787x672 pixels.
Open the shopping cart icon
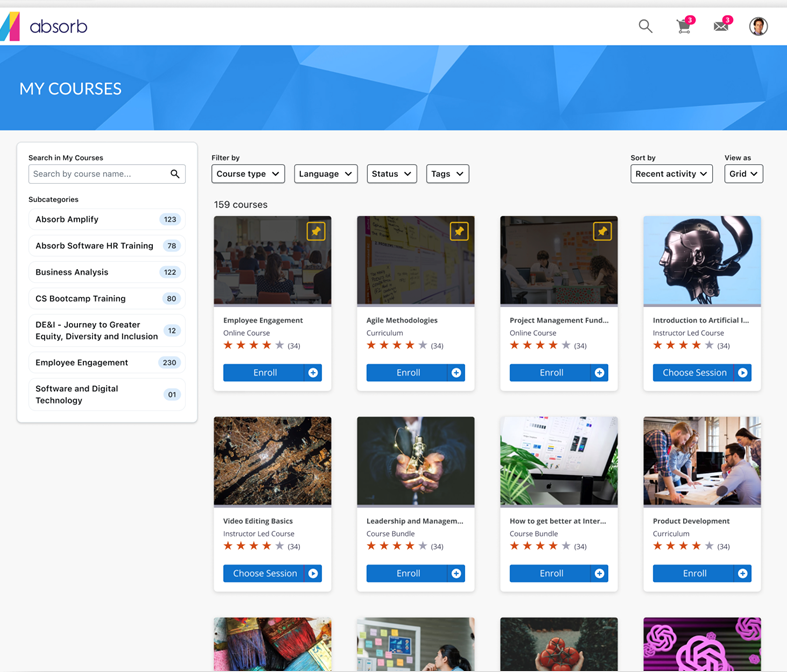tap(684, 27)
